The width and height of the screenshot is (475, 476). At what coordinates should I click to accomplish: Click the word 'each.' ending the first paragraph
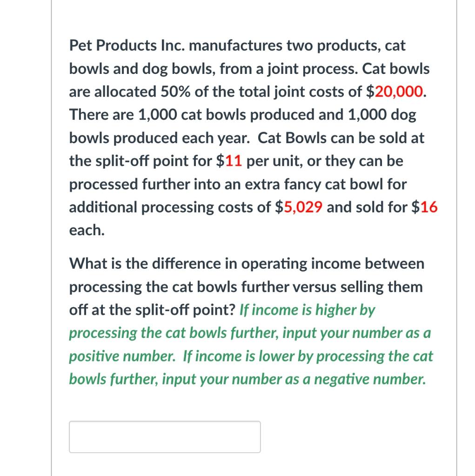(86, 229)
